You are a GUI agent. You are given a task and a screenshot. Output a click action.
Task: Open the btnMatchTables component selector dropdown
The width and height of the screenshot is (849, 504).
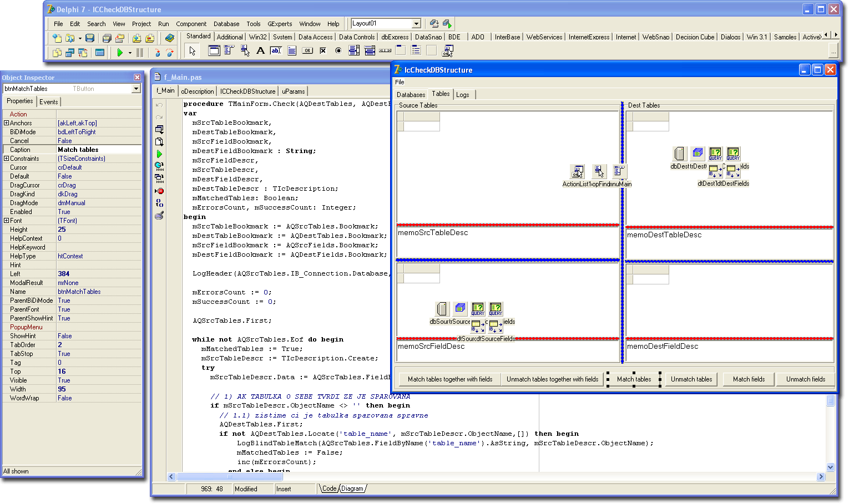(x=136, y=89)
